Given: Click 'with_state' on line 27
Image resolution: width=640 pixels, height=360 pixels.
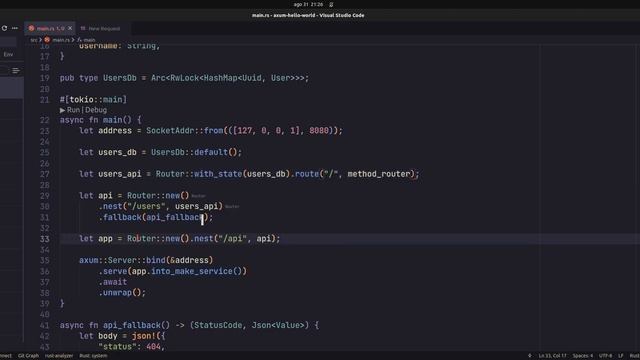Looking at the screenshot, I should click(x=218, y=174).
